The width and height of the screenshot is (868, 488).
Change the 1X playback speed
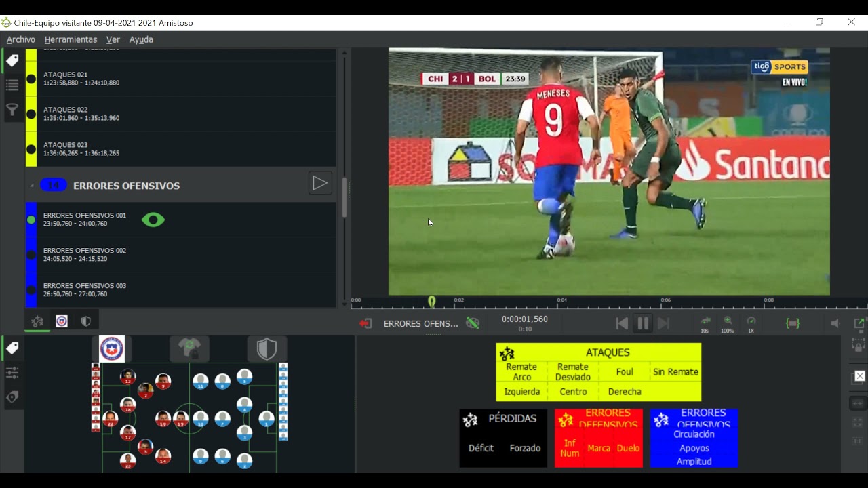pos(751,324)
